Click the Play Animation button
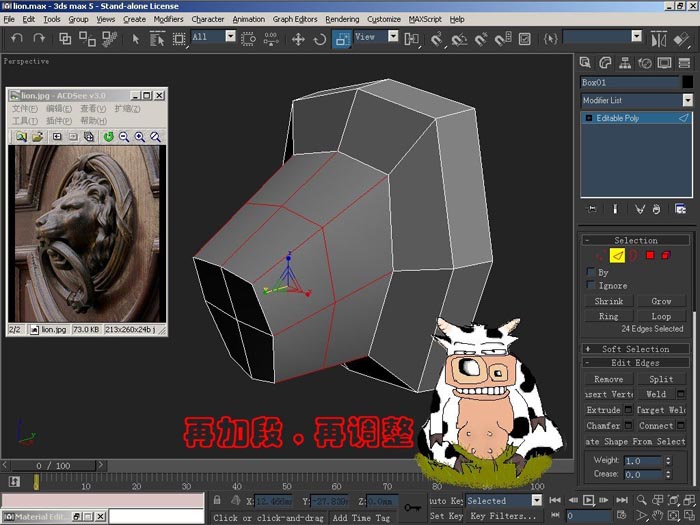The height and width of the screenshot is (525, 700). [588, 500]
